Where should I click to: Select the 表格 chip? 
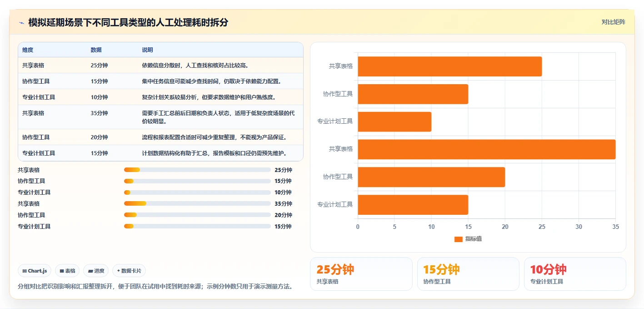(x=67, y=271)
